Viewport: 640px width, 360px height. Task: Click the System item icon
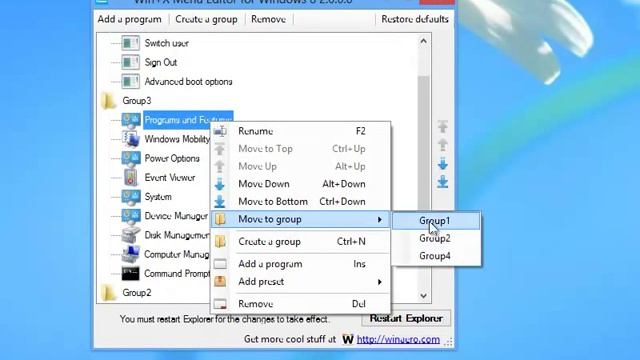(131, 197)
